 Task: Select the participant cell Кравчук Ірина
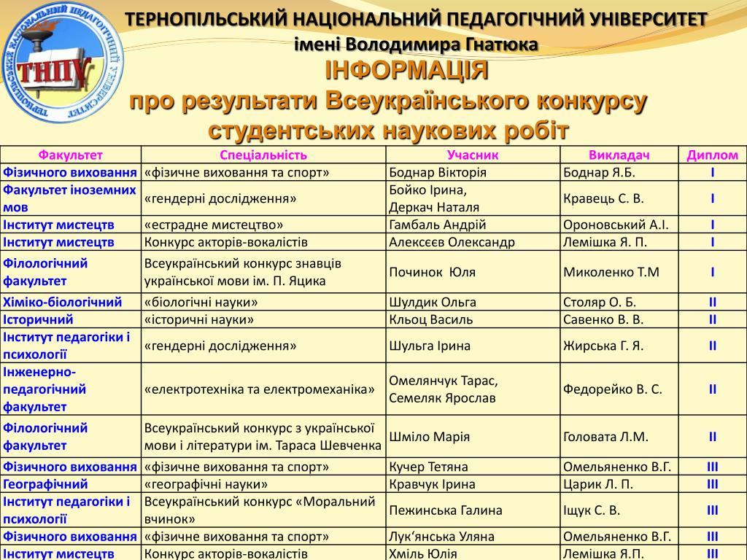click(473, 484)
